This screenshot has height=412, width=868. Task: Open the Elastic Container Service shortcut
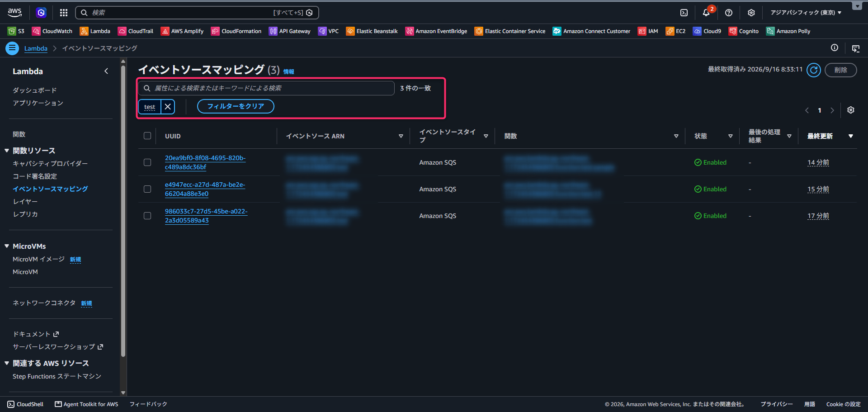tap(510, 31)
